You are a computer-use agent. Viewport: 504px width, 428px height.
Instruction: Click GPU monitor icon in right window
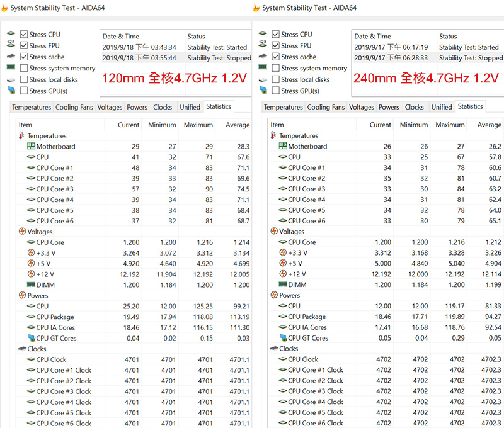point(263,90)
